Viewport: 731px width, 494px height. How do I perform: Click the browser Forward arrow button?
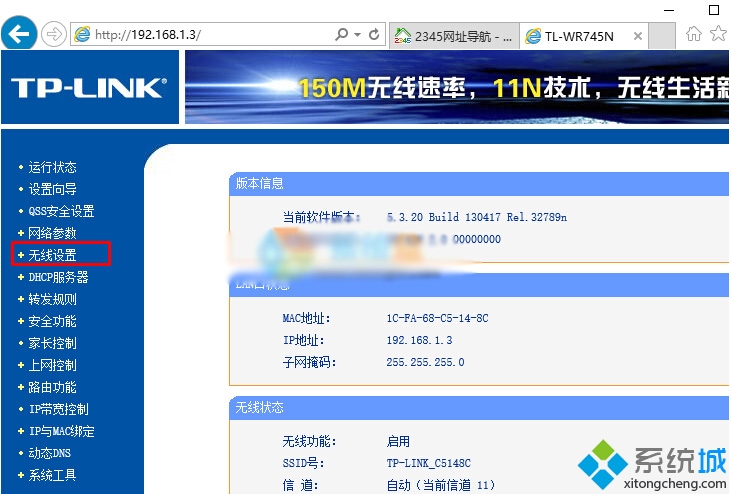tap(54, 34)
